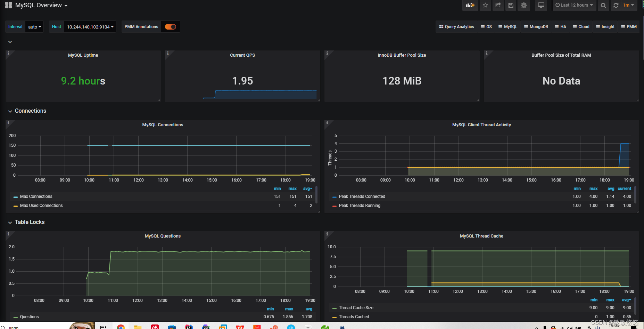Screen dimensions: 644x329
Task: Open the MySQL Overview dashboard dropdown
Action: [41, 5]
